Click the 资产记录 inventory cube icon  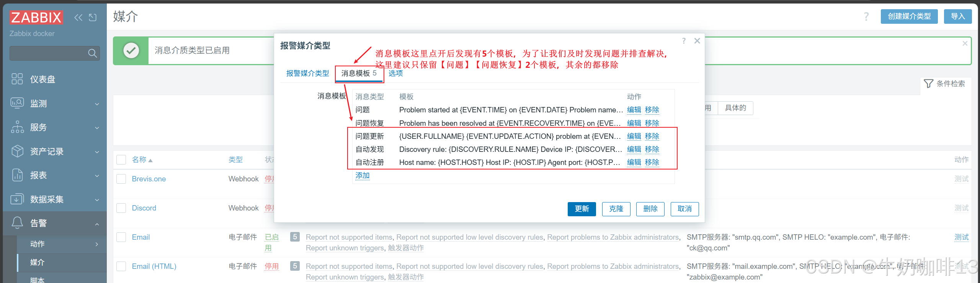(x=17, y=151)
